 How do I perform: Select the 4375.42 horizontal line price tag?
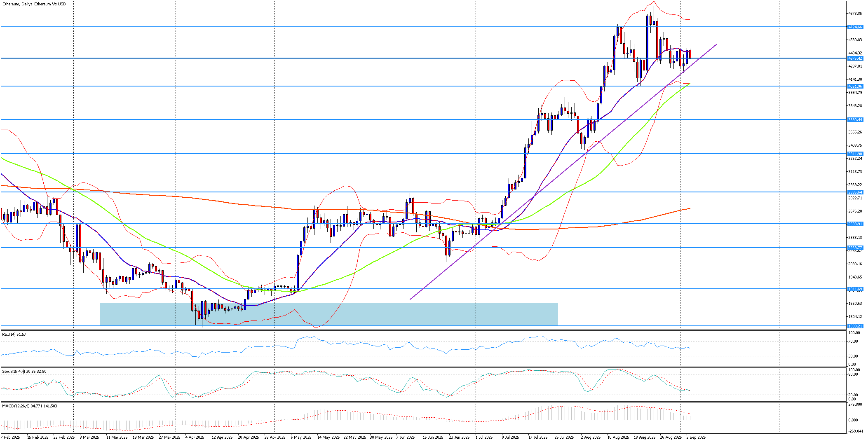coord(855,58)
